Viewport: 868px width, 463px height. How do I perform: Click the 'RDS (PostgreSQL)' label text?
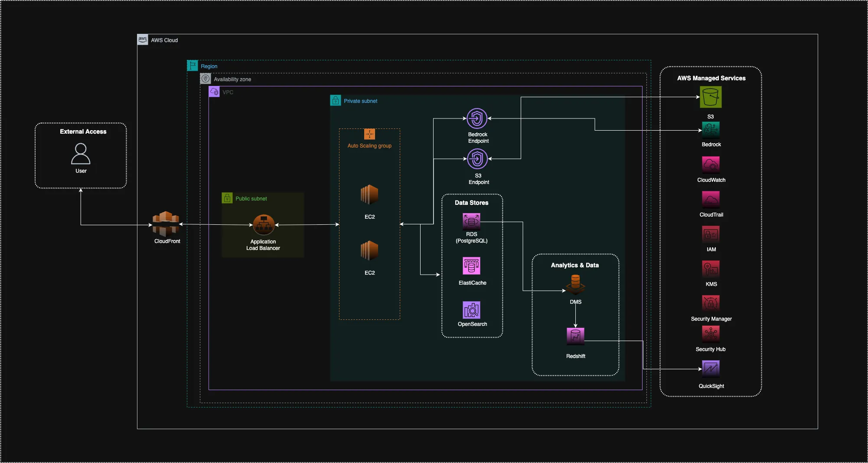point(471,237)
